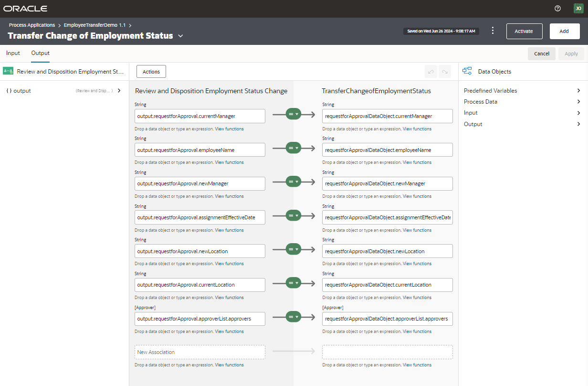Click the redo arrow icon
588x386 pixels.
coord(445,72)
